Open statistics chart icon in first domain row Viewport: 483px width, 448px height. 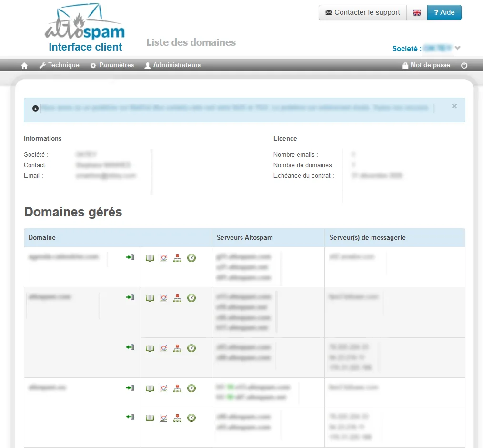tap(163, 258)
